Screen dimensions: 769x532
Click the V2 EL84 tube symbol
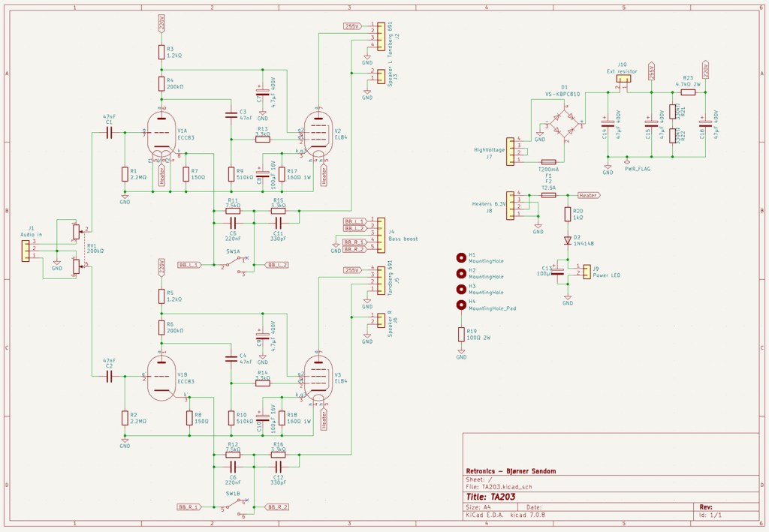pyautogui.click(x=318, y=135)
